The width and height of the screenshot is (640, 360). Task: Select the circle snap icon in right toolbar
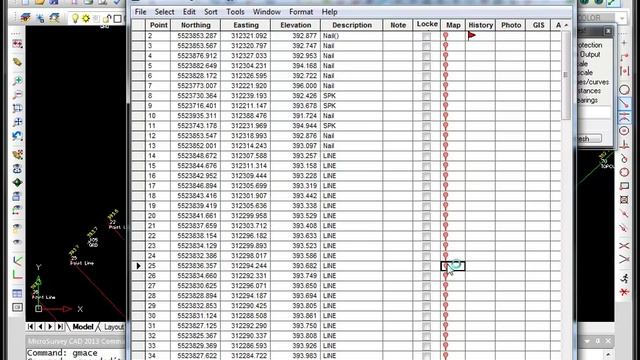click(624, 90)
